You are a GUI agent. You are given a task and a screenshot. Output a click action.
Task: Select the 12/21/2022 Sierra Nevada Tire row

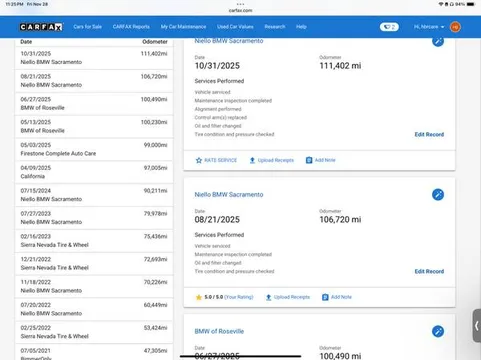(94, 264)
